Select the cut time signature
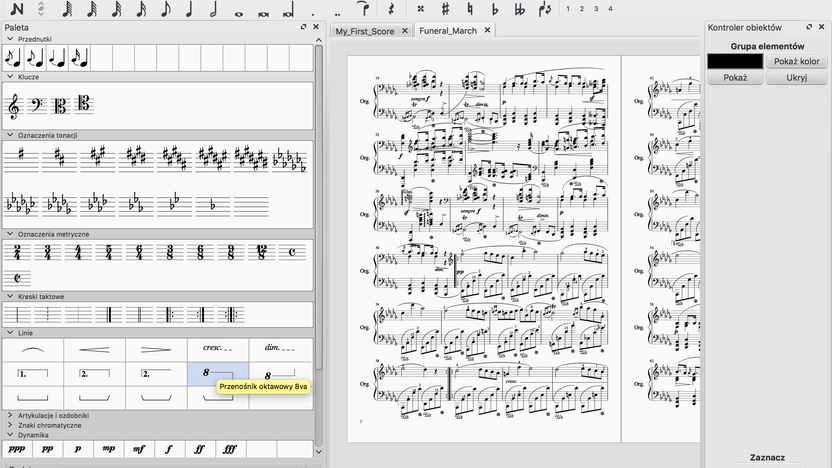The image size is (832, 468). [17, 278]
